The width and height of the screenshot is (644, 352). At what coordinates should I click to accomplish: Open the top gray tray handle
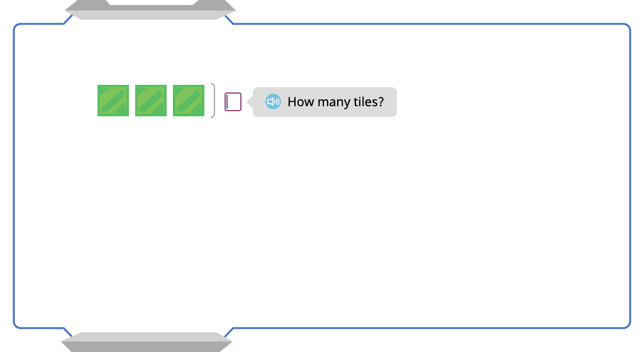click(x=150, y=10)
